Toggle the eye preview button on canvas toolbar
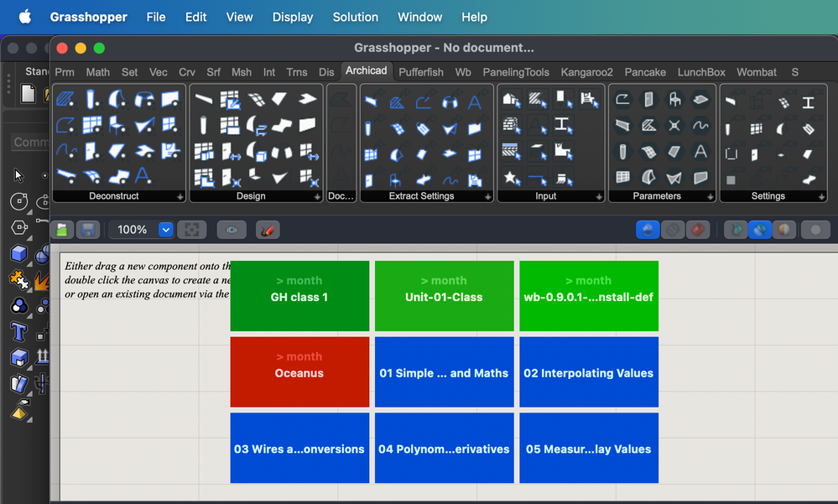The height and width of the screenshot is (504, 838). (x=232, y=230)
